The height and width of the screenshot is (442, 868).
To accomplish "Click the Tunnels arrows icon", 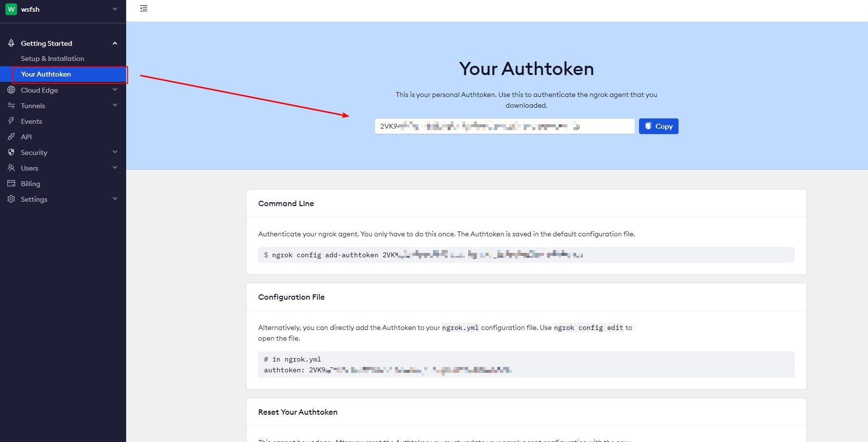I will pyautogui.click(x=11, y=106).
